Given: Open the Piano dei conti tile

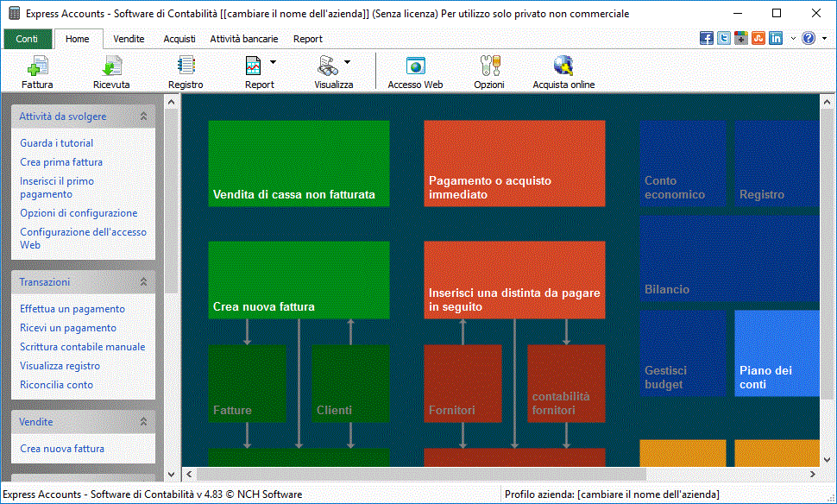Looking at the screenshot, I should coord(777,354).
